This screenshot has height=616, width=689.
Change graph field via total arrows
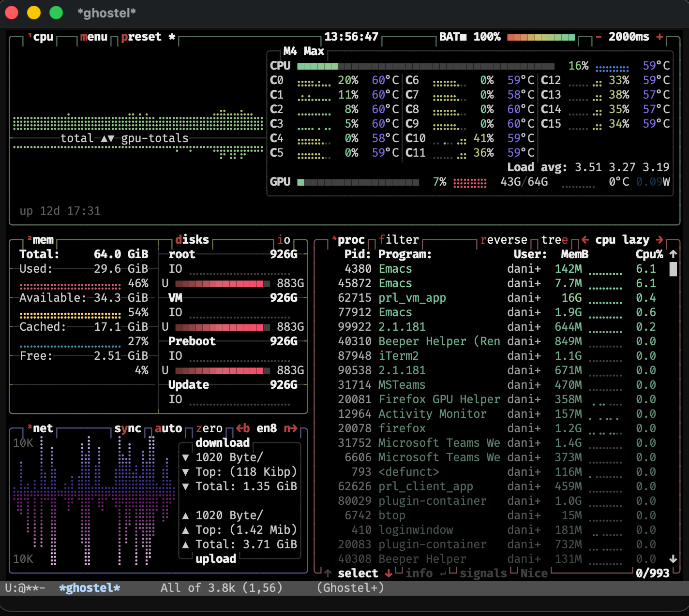(x=108, y=139)
